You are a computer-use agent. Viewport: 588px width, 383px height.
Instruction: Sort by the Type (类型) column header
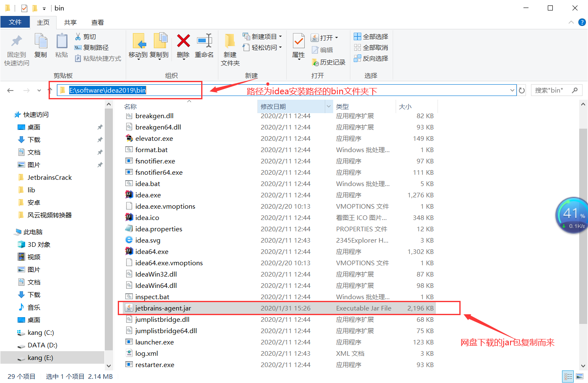tap(342, 106)
